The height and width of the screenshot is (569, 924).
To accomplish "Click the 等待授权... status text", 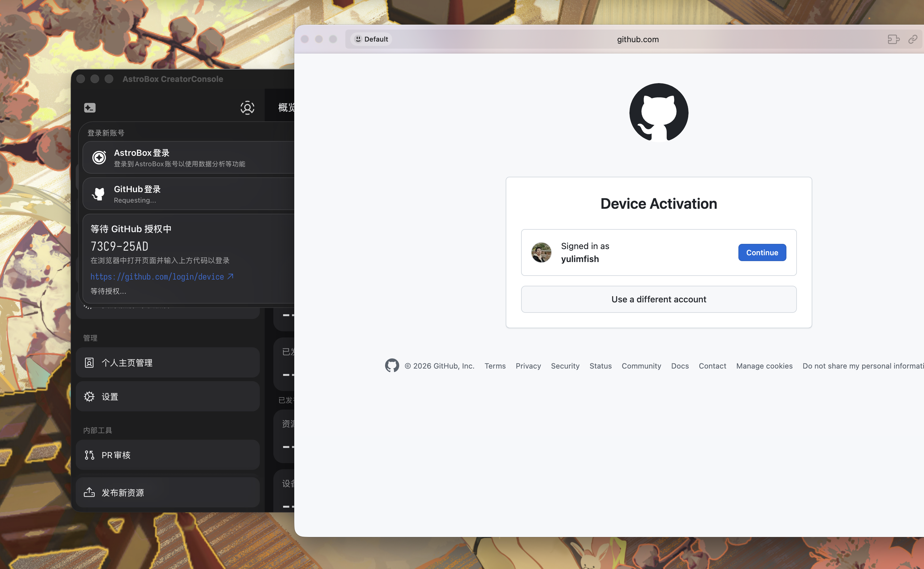I will point(108,291).
